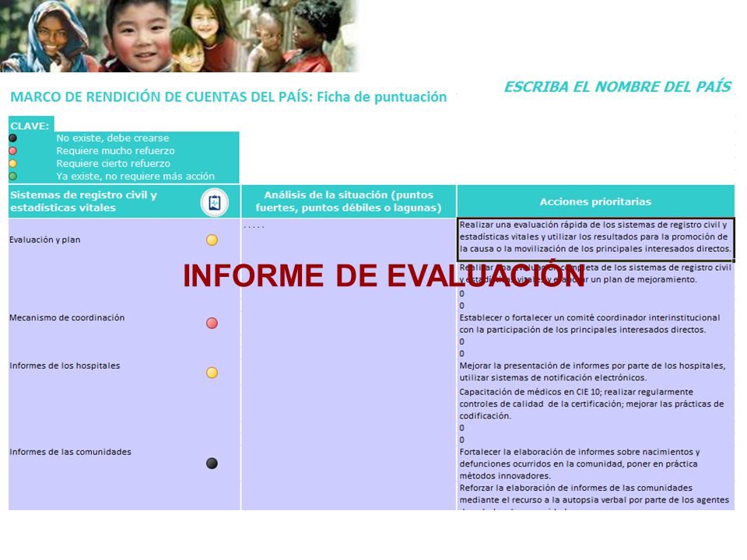
Task: Click the black legend dot for No existe
Action: (x=13, y=138)
